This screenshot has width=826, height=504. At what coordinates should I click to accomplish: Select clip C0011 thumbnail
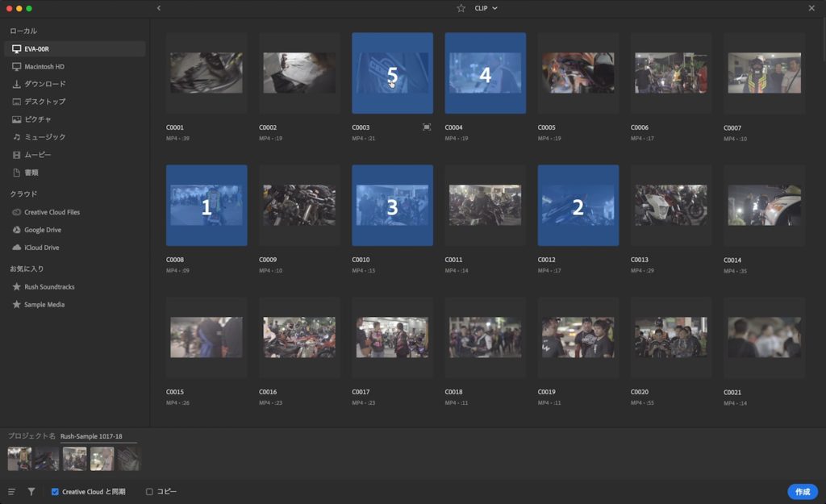coord(485,206)
